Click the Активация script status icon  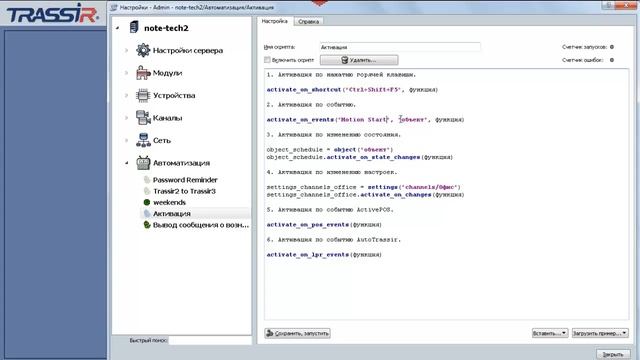click(x=147, y=213)
